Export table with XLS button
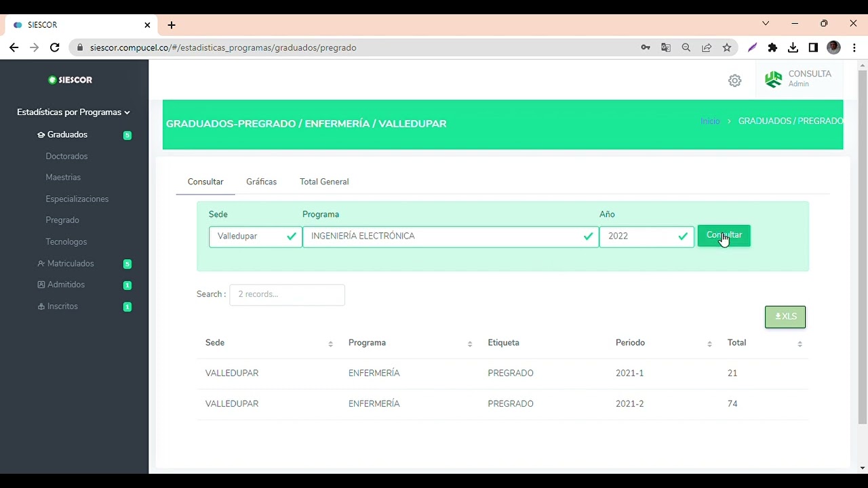Image resolution: width=868 pixels, height=488 pixels. click(x=785, y=317)
